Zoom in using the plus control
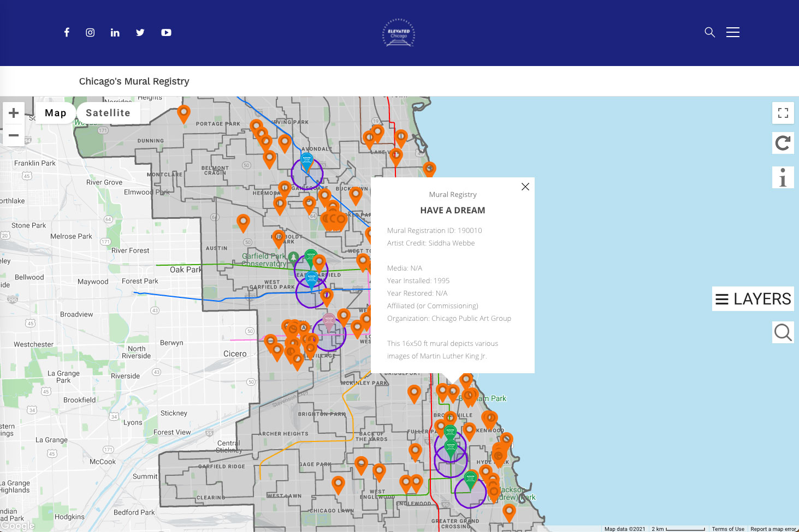Viewport: 799px width, 532px height. [x=14, y=113]
